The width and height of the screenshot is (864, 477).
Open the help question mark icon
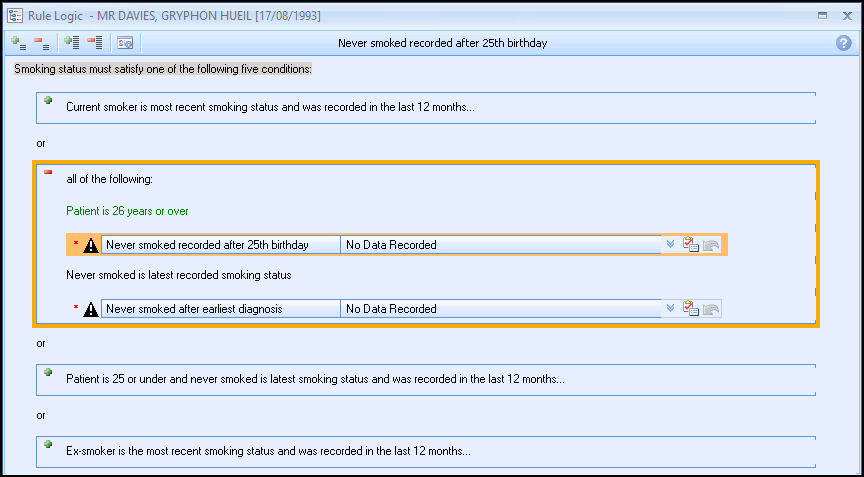coord(843,43)
